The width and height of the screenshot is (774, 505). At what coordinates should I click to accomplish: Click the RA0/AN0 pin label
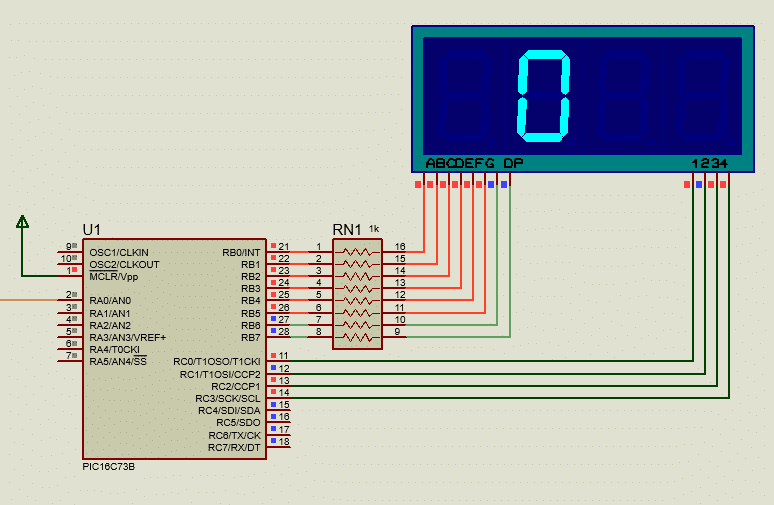coord(110,301)
